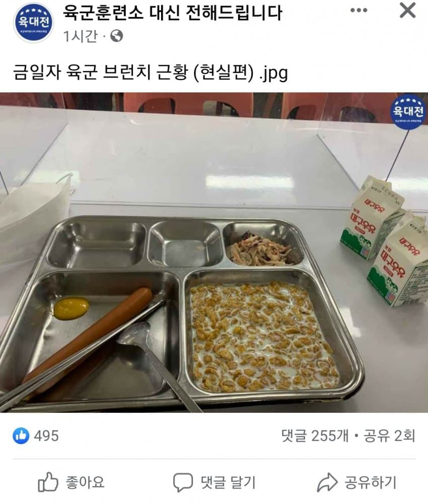View the 495 reactions count
The image size is (428, 504).
(x=46, y=436)
